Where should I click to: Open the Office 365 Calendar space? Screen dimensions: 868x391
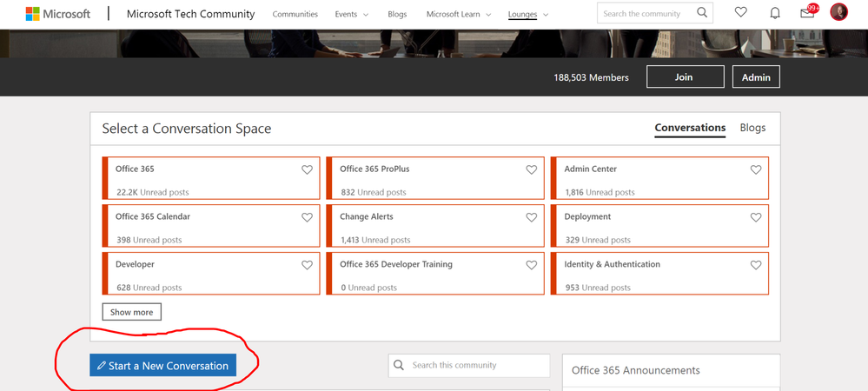(211, 225)
